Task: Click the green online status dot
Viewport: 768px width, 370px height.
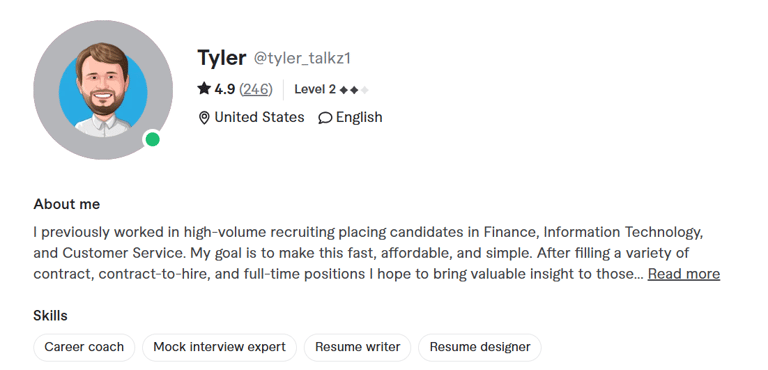Action: [x=153, y=140]
